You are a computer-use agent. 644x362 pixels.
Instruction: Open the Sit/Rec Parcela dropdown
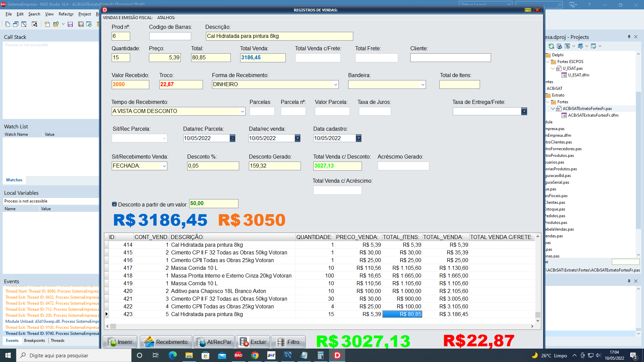[x=164, y=138]
